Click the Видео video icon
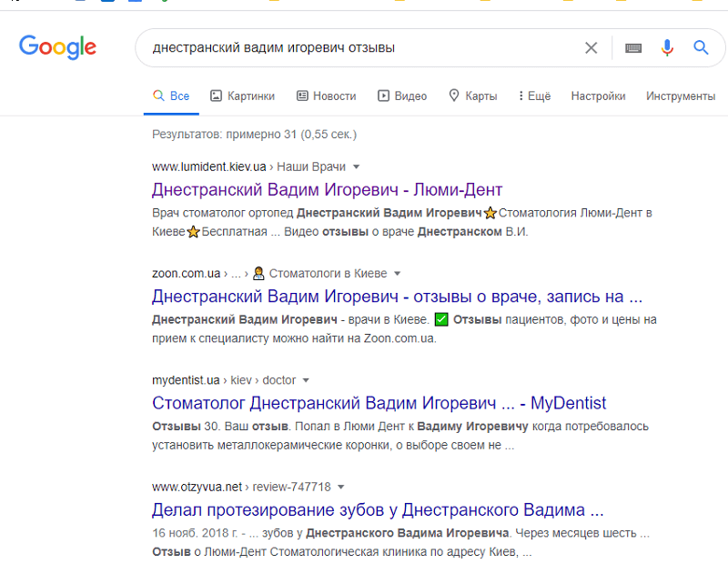The height and width of the screenshot is (584, 728). [x=384, y=96]
